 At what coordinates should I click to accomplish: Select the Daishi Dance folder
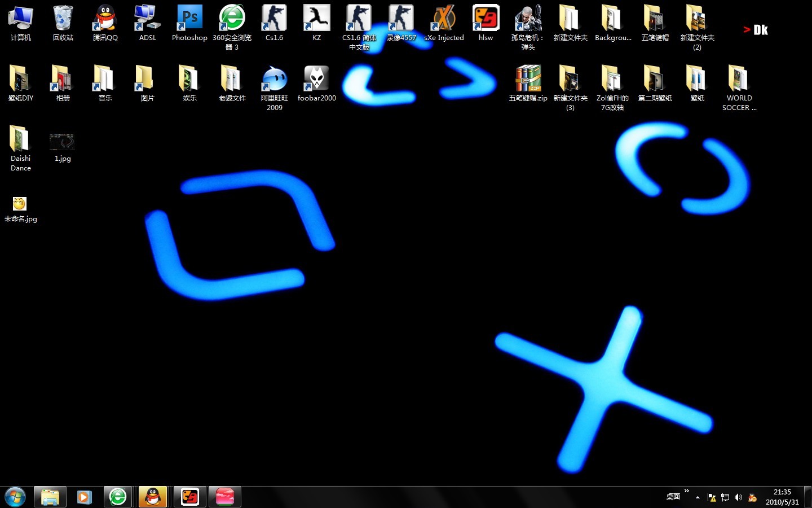pyautogui.click(x=21, y=148)
